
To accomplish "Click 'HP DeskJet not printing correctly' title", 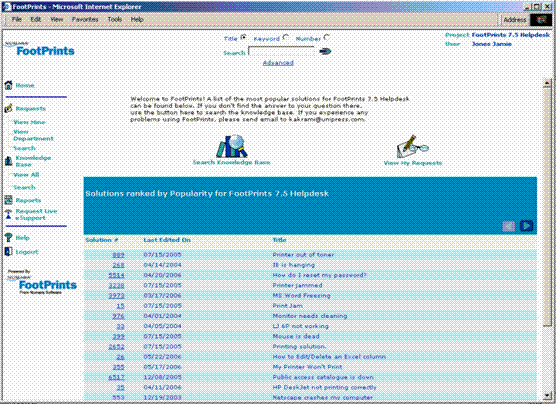I will [325, 387].
